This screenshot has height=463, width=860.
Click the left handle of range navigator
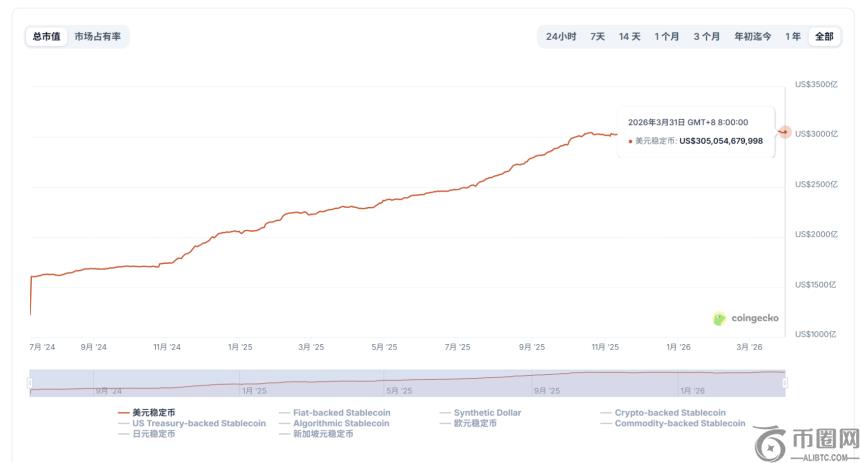(x=30, y=383)
